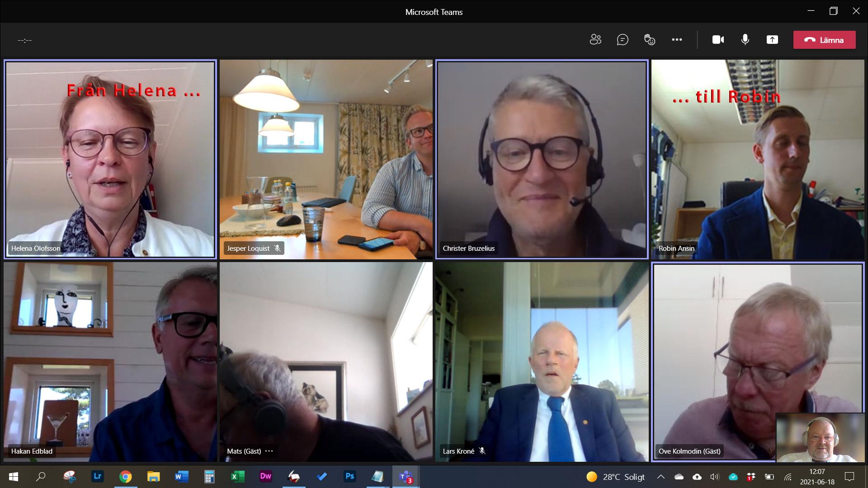Show the meeting participants panel
Image resolution: width=868 pixels, height=488 pixels.
tap(595, 40)
